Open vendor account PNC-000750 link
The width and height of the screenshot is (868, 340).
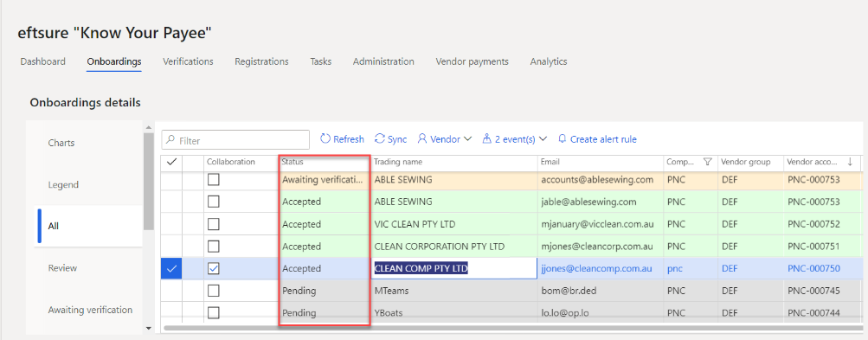point(813,268)
